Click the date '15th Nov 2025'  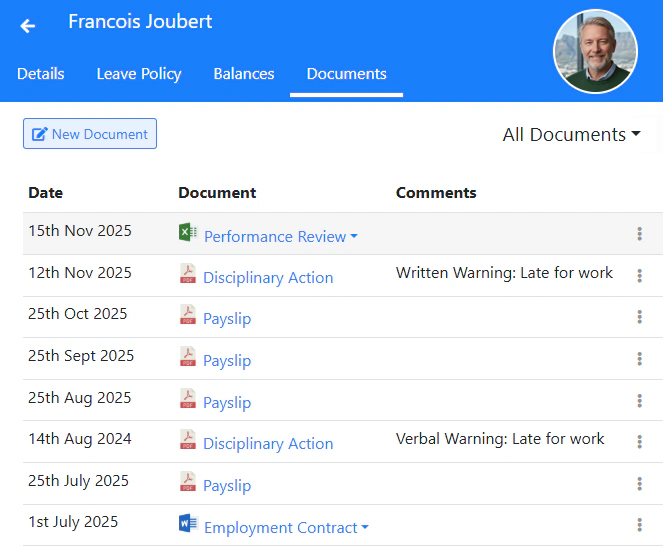pos(80,231)
